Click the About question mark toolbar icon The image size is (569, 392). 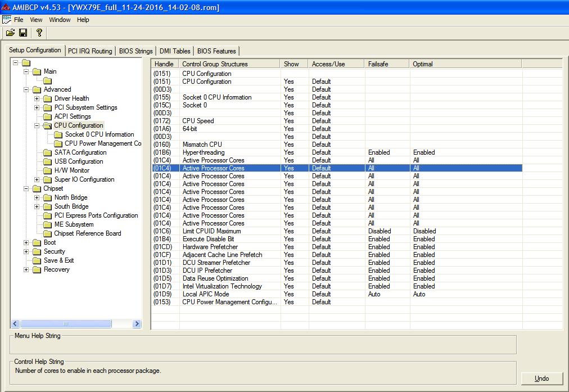pos(39,33)
